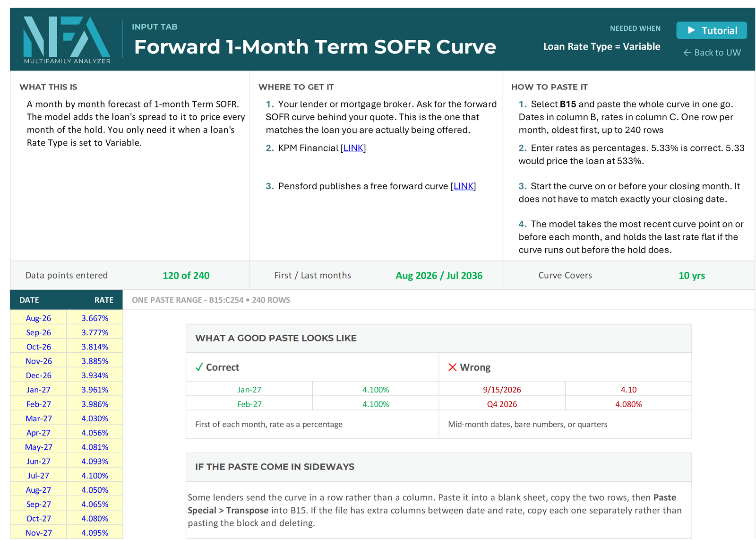Click the RATE column header
Viewport: 756px width, 540px height.
(x=104, y=300)
